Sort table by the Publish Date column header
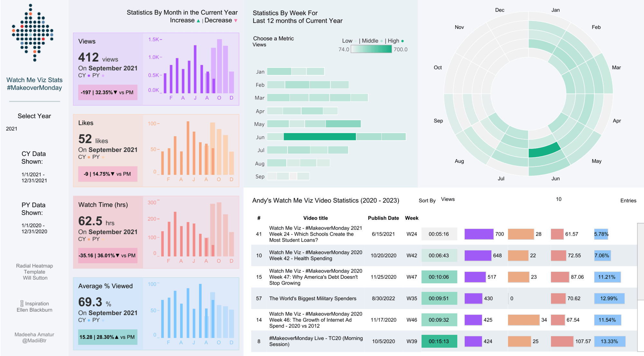The height and width of the screenshot is (356, 644). click(384, 218)
